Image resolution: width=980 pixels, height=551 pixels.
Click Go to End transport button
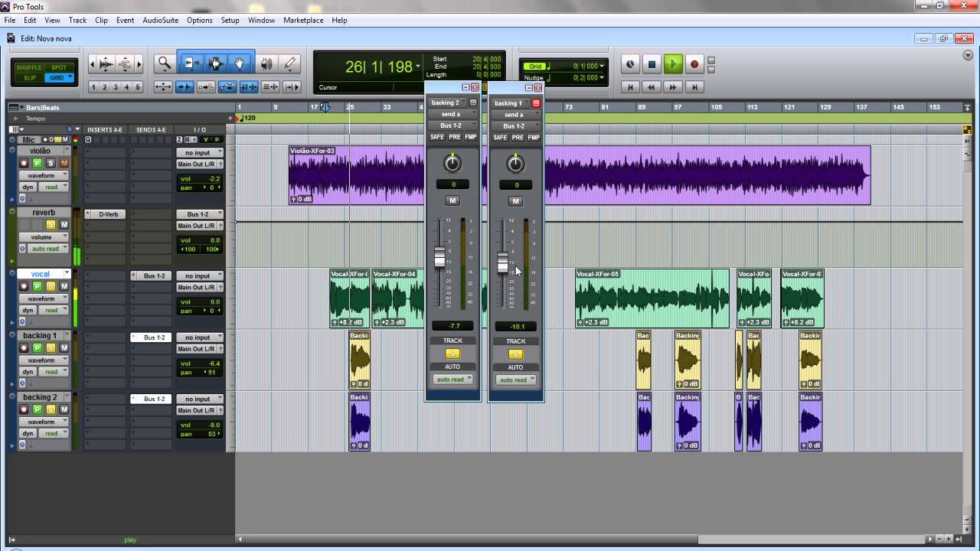pos(694,87)
